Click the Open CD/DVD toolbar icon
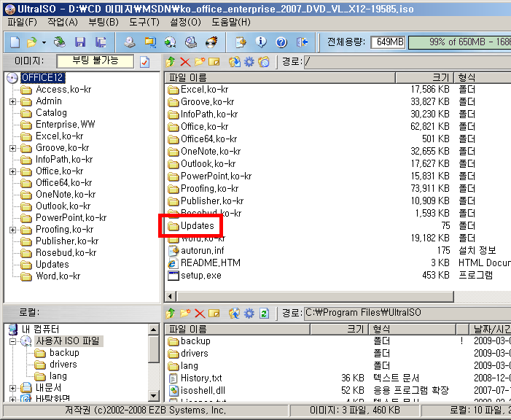This screenshot has width=511, height=420. [x=60, y=42]
